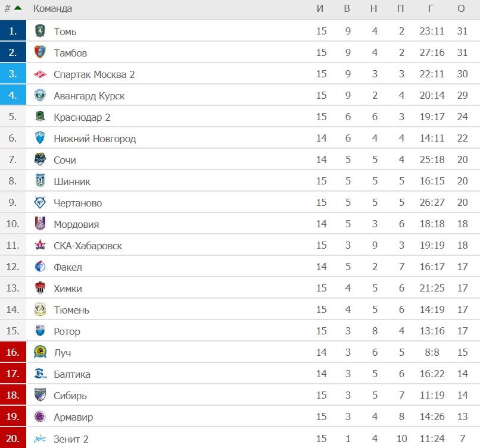
Task: Sort by the И games played header
Action: [x=320, y=8]
